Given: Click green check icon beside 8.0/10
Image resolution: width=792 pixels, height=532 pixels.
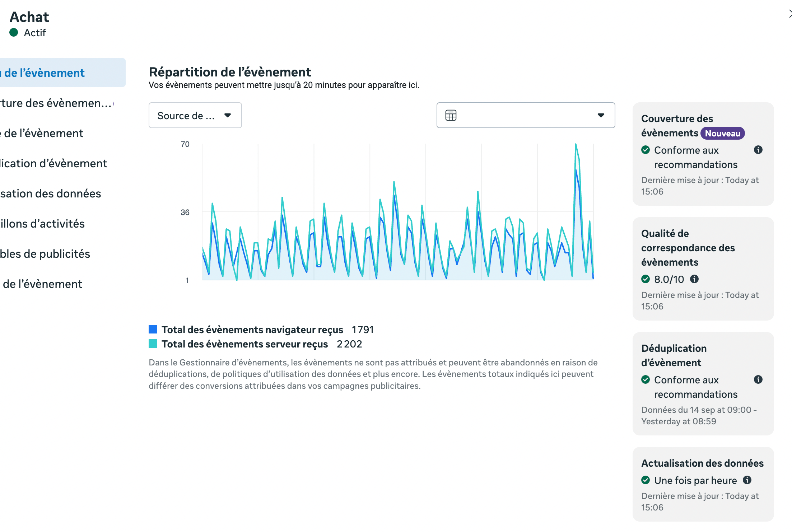Looking at the screenshot, I should click(645, 279).
